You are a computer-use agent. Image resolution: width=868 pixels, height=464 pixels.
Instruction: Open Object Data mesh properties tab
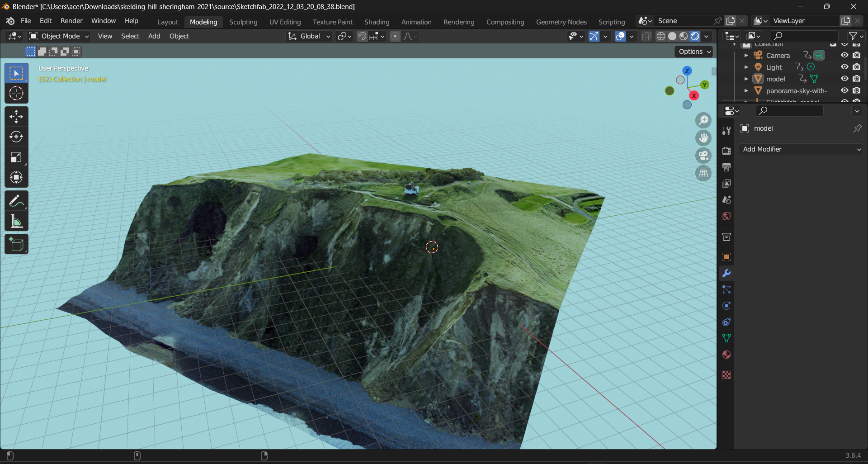point(726,338)
